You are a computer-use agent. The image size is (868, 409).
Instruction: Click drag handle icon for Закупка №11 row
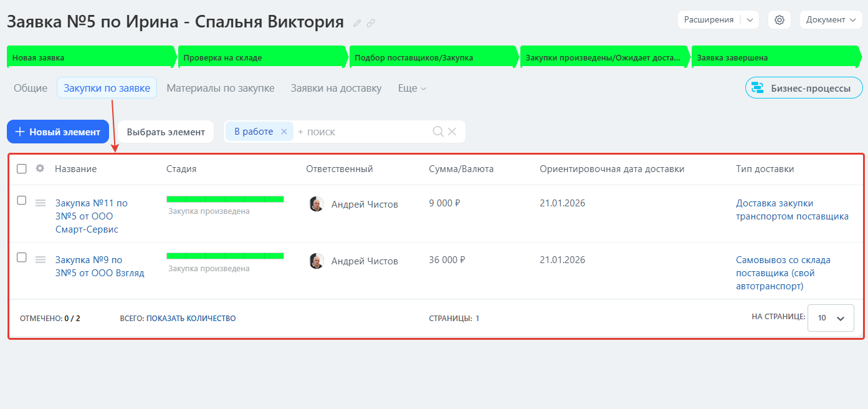[41, 203]
